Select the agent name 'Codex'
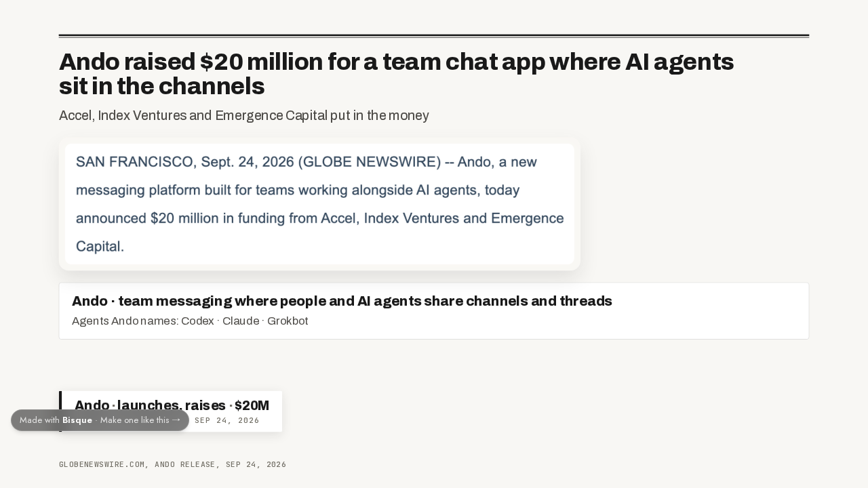 (x=197, y=321)
